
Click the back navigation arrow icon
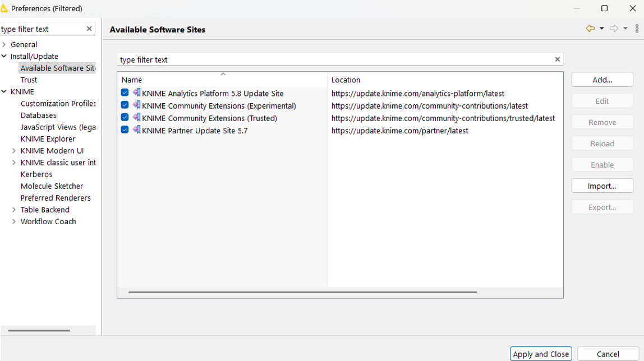(590, 29)
